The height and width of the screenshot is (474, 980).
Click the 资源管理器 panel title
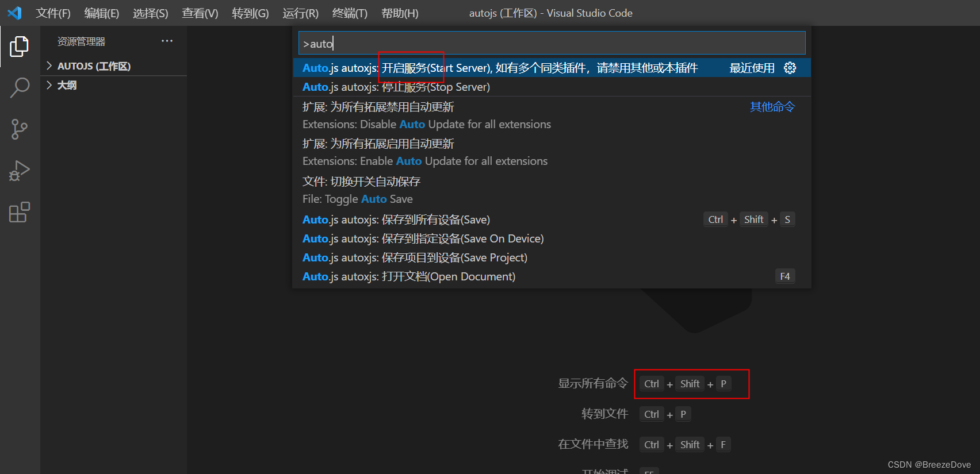click(x=81, y=41)
